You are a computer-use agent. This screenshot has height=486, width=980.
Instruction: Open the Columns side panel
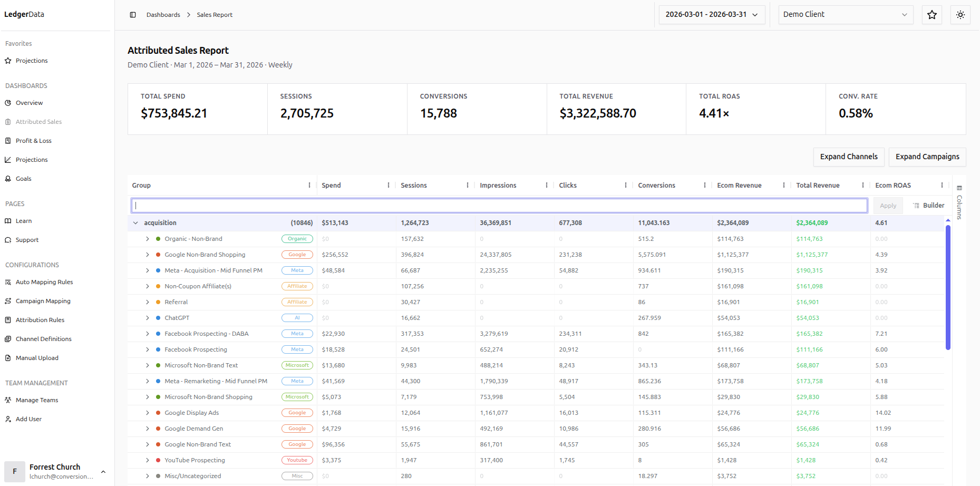click(959, 202)
